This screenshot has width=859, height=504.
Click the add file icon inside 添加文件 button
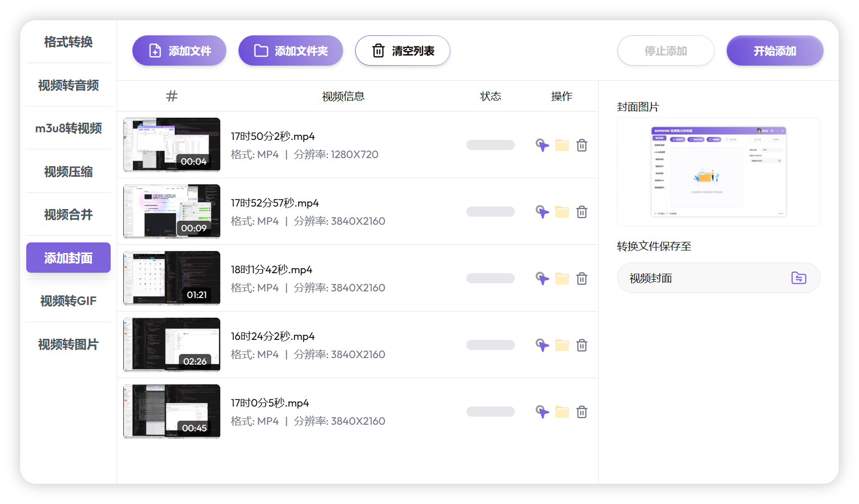point(154,50)
